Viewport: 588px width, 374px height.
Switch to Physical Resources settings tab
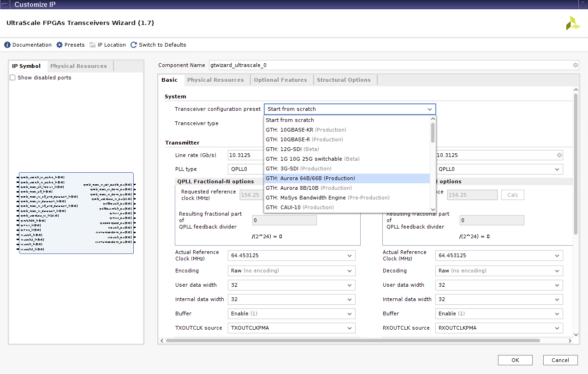215,80
